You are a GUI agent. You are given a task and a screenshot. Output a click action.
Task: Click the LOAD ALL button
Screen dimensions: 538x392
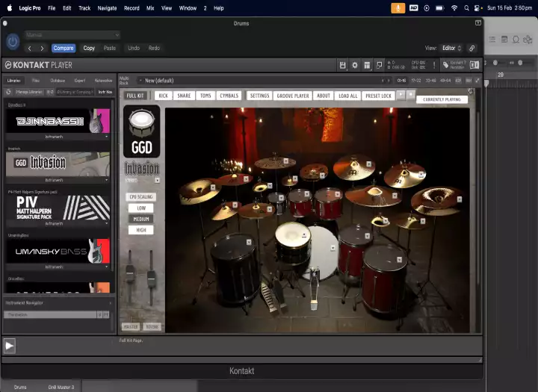click(x=347, y=96)
